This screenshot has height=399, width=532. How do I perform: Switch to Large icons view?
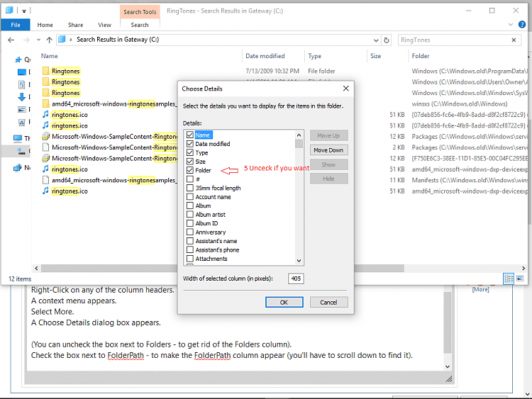pyautogui.click(x=520, y=279)
